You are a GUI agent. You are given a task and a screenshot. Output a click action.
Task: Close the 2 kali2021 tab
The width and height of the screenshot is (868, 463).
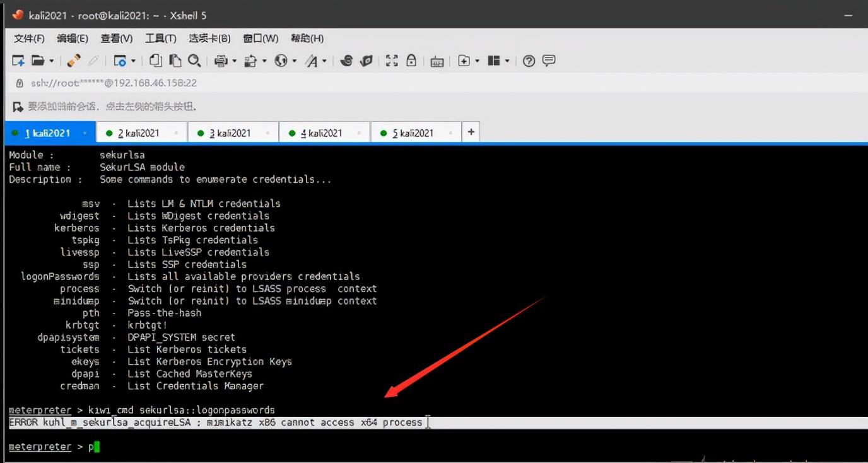coord(176,133)
